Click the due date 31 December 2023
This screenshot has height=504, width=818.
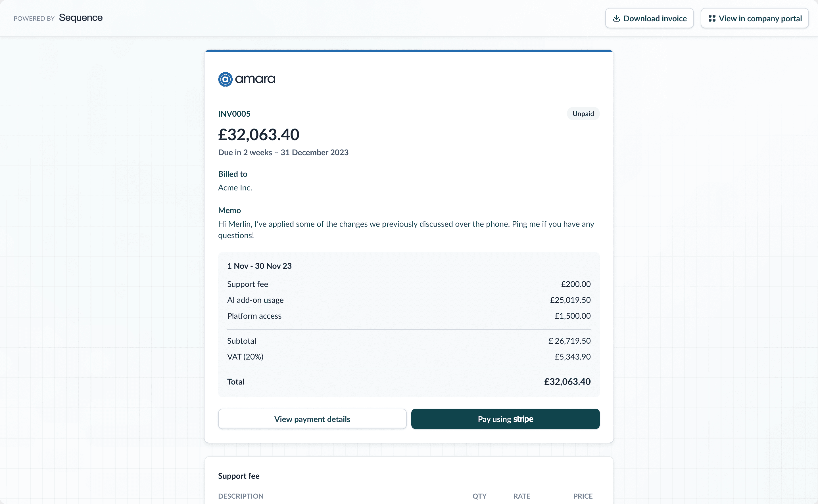coord(314,152)
